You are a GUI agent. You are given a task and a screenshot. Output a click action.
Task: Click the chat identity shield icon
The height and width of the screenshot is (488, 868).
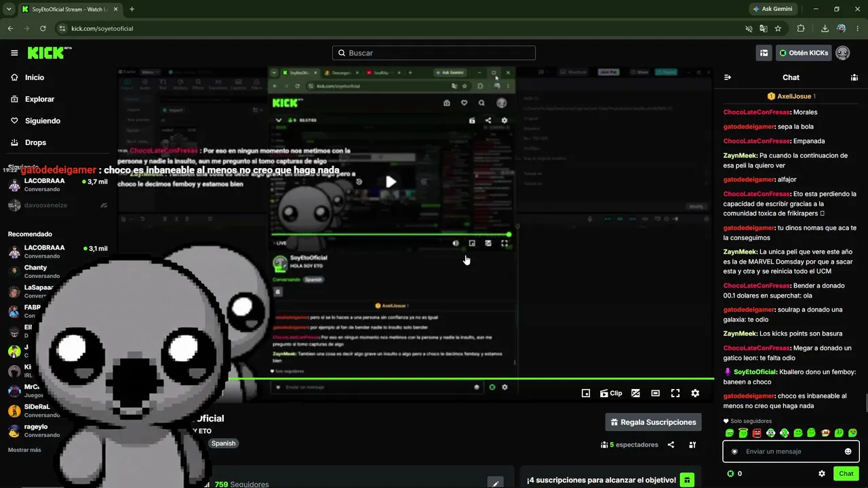point(734,451)
